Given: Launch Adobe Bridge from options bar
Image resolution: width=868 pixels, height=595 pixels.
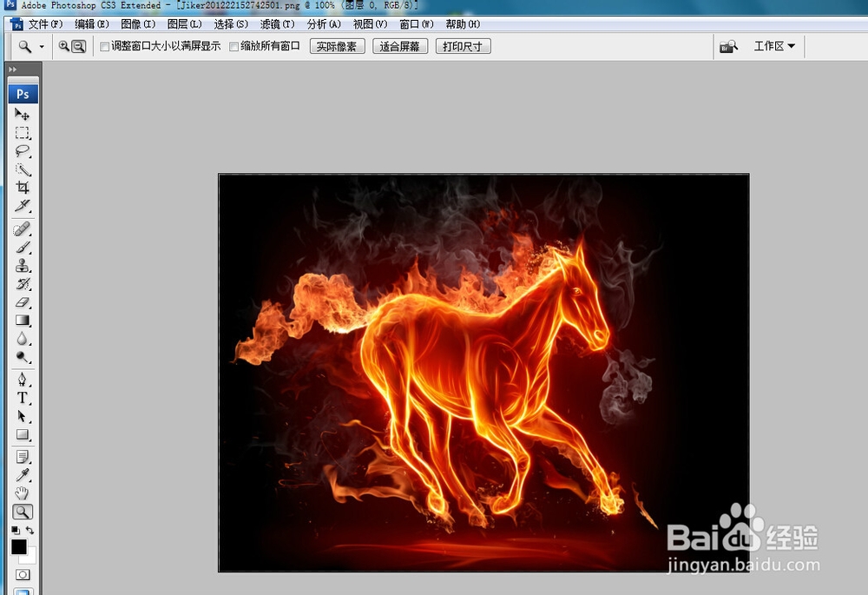Looking at the screenshot, I should point(728,47).
